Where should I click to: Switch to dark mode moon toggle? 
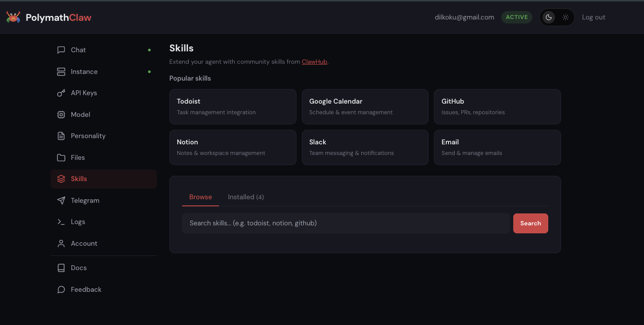tap(549, 17)
